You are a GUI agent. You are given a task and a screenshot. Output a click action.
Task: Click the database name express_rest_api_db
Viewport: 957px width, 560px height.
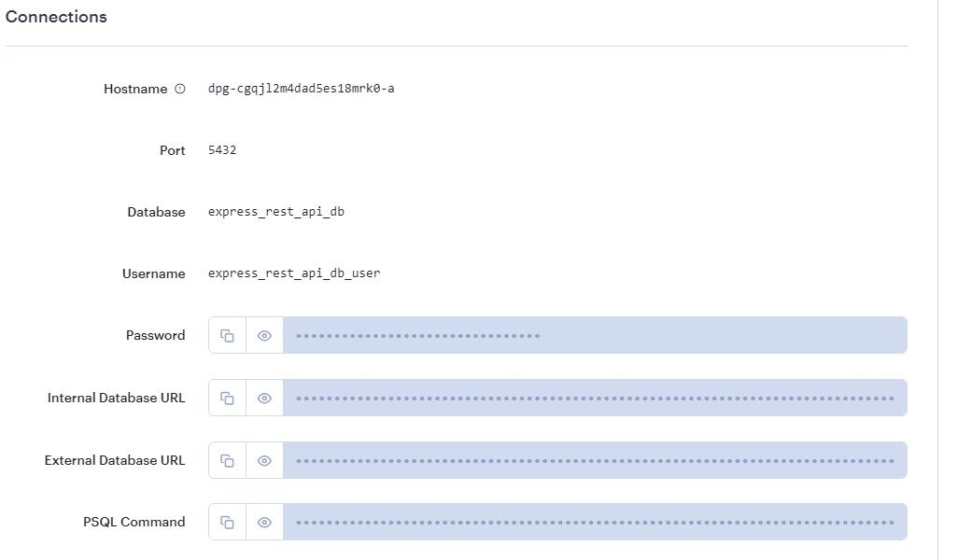[275, 211]
